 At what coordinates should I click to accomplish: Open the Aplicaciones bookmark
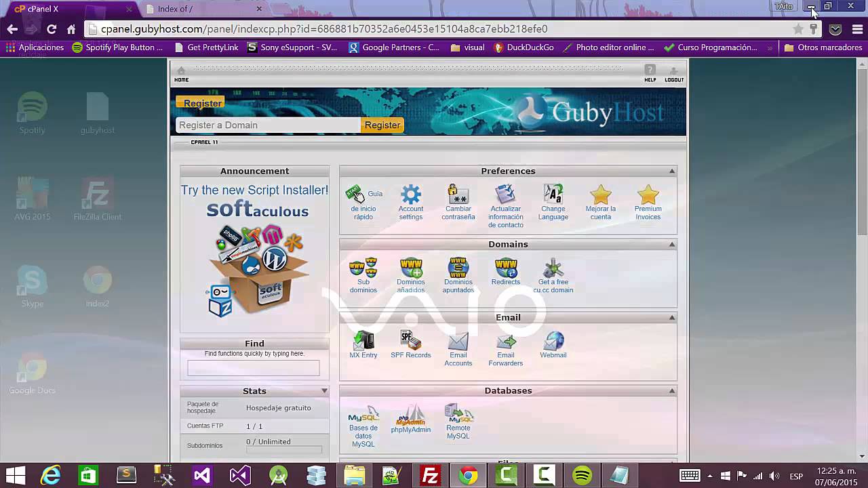click(x=35, y=47)
